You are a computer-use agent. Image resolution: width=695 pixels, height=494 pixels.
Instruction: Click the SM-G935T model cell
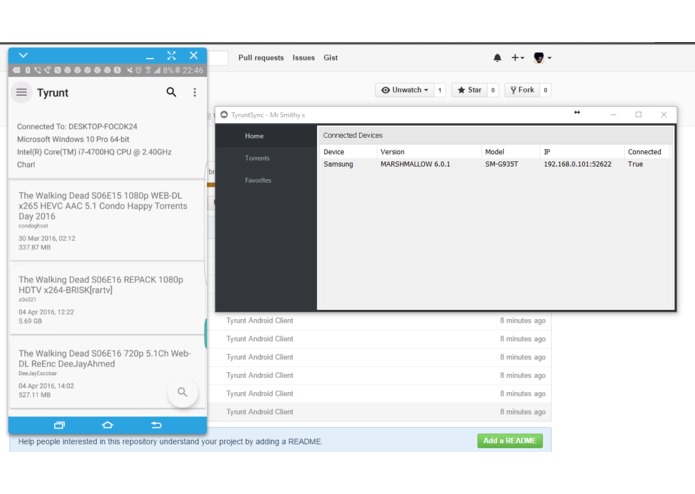click(x=501, y=164)
